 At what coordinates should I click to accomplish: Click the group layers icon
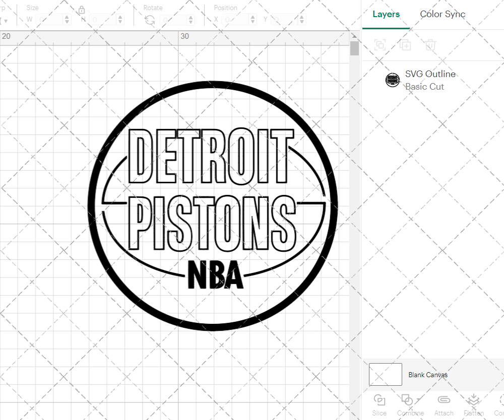[x=380, y=45]
